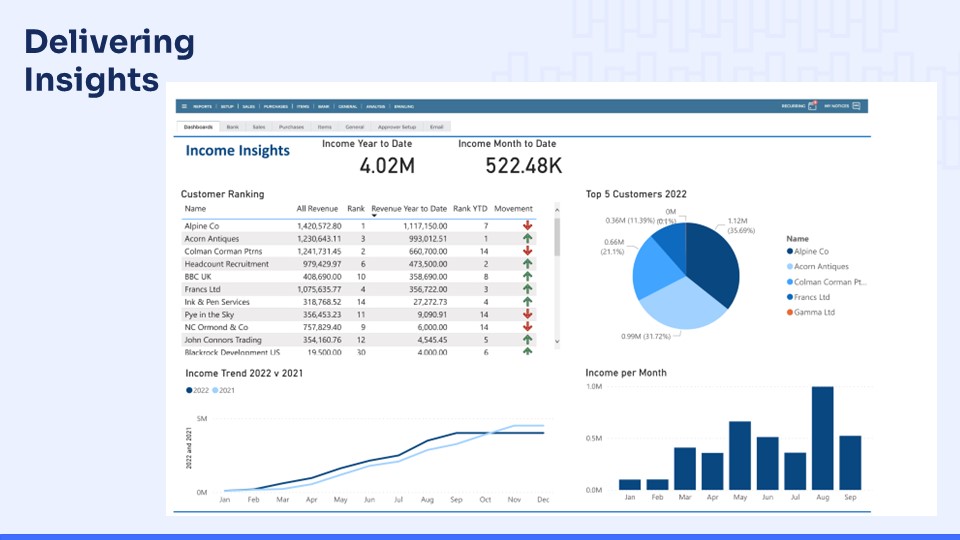Screen dimensions: 960x540
Task: Select Alpine Co legend color dot
Action: point(790,252)
